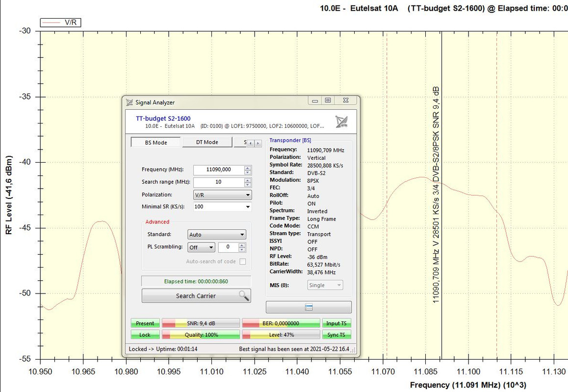Click the Transponder frequency value 11090,709 MHz
The image size is (568, 392).
(325, 150)
